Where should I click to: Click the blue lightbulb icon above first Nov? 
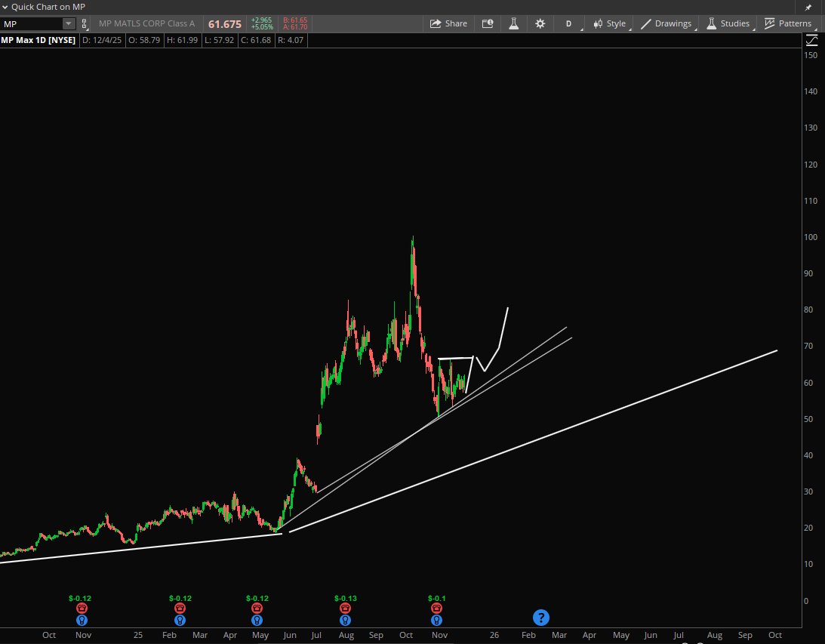pos(82,621)
